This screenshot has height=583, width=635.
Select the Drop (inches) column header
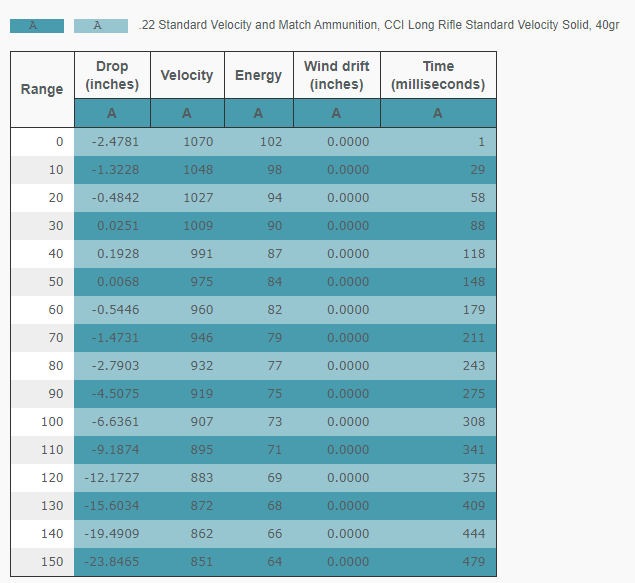pos(112,75)
